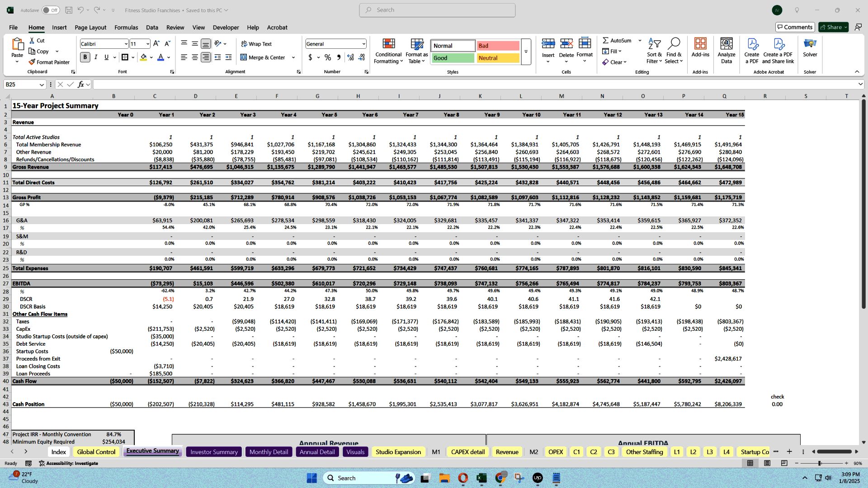Screen dimensions: 868x488
Task: Toggle the Good cell style
Action: tap(451, 57)
